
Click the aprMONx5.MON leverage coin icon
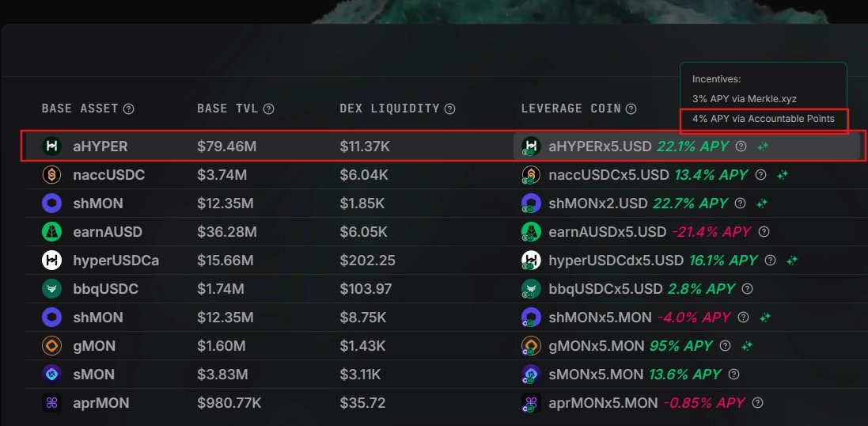pyautogui.click(x=531, y=403)
